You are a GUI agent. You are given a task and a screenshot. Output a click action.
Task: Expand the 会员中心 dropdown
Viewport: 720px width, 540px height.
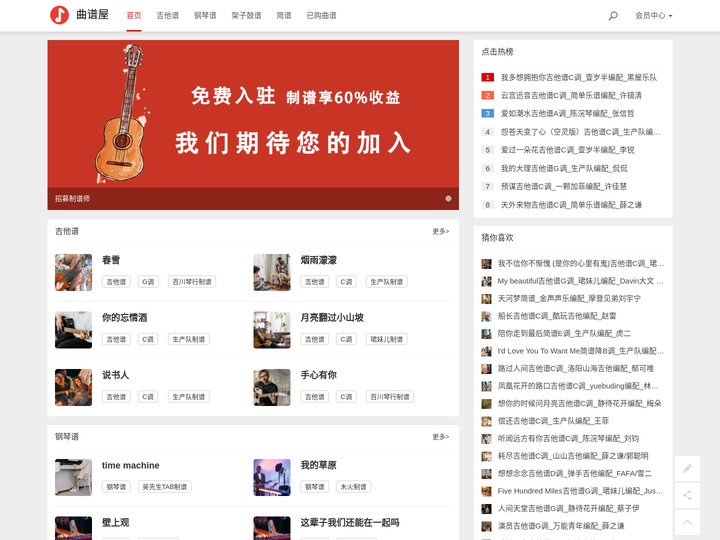tap(653, 15)
